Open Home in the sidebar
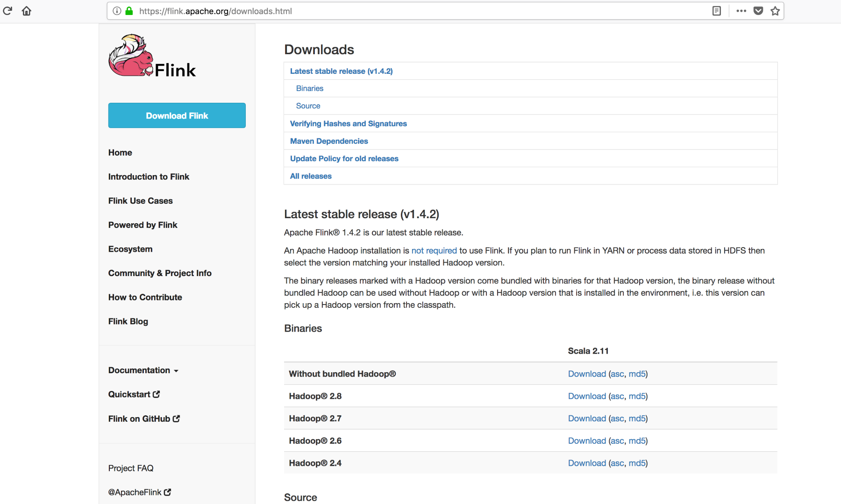 (120, 153)
